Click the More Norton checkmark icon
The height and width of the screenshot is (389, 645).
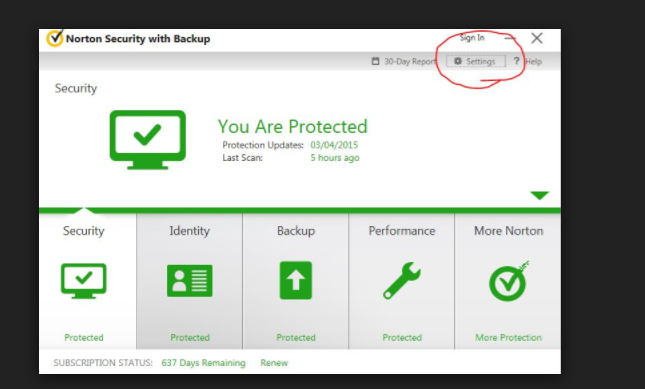pos(508,281)
